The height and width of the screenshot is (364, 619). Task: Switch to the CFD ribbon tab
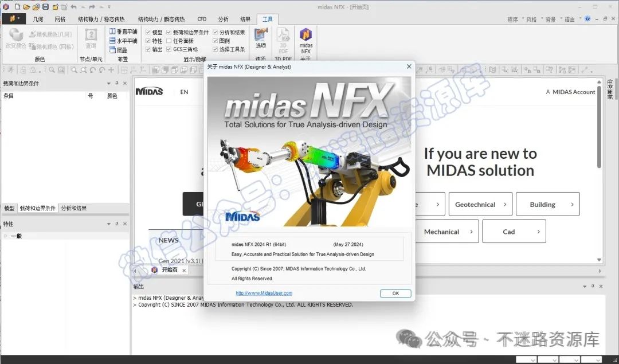pos(202,19)
